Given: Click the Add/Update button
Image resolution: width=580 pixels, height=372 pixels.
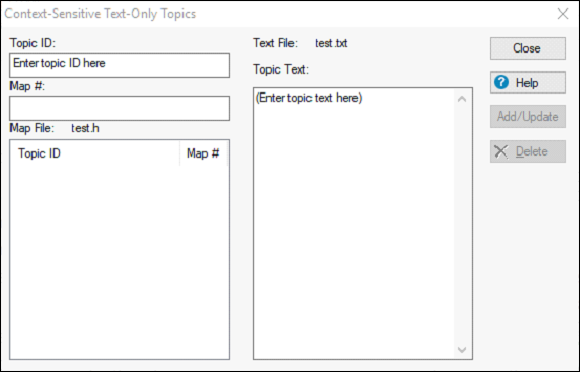Looking at the screenshot, I should pos(527,116).
